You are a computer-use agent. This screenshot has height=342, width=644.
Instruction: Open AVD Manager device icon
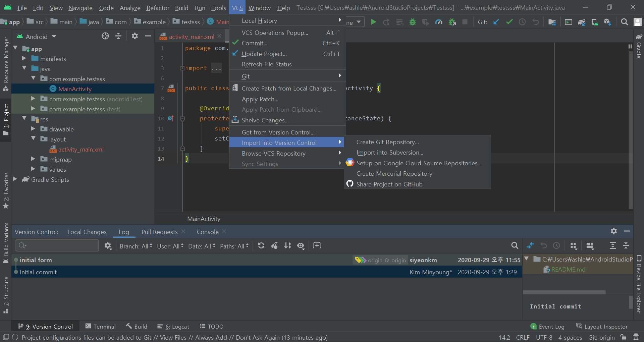click(x=595, y=22)
